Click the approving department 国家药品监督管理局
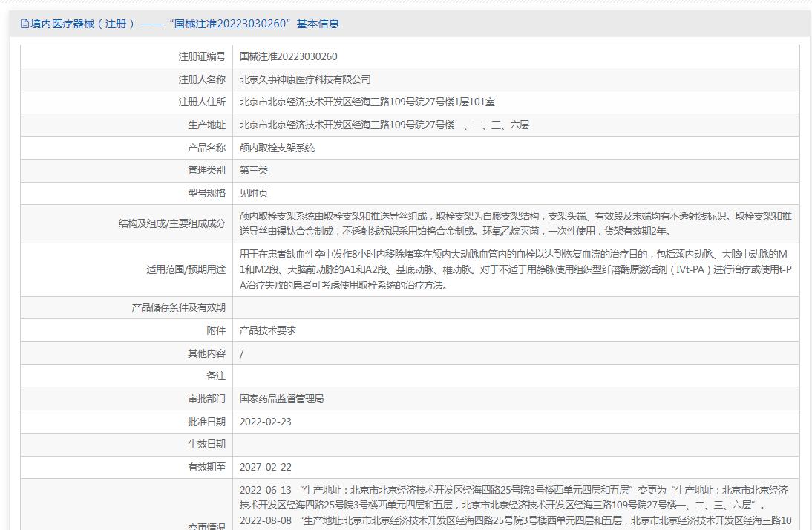 pyautogui.click(x=282, y=399)
